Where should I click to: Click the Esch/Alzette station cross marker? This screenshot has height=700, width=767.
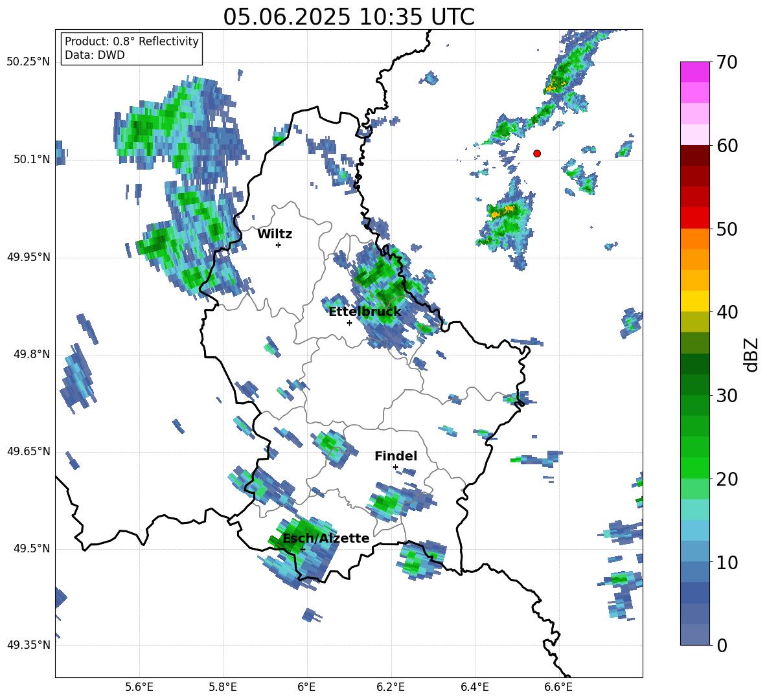(x=303, y=549)
